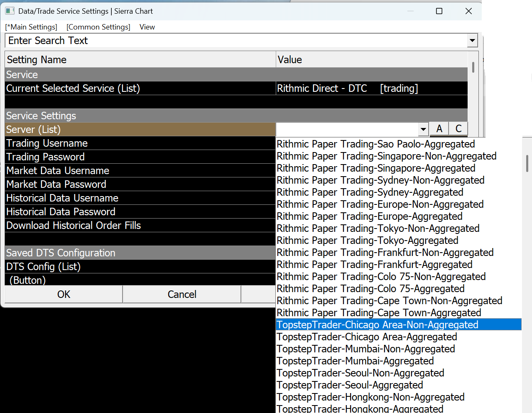Choose TopstepTrader-Chicago Area-Aggregated server

pos(399,337)
